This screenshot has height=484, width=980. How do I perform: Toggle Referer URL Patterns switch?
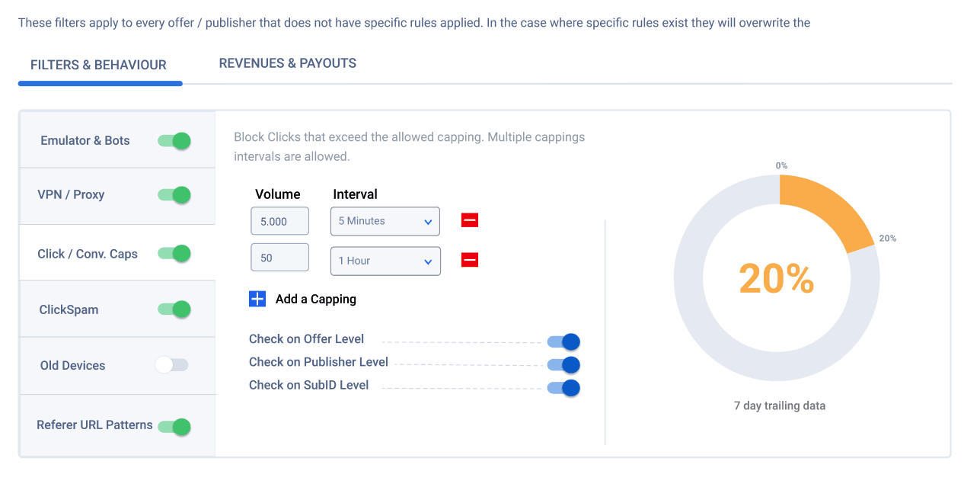click(174, 427)
